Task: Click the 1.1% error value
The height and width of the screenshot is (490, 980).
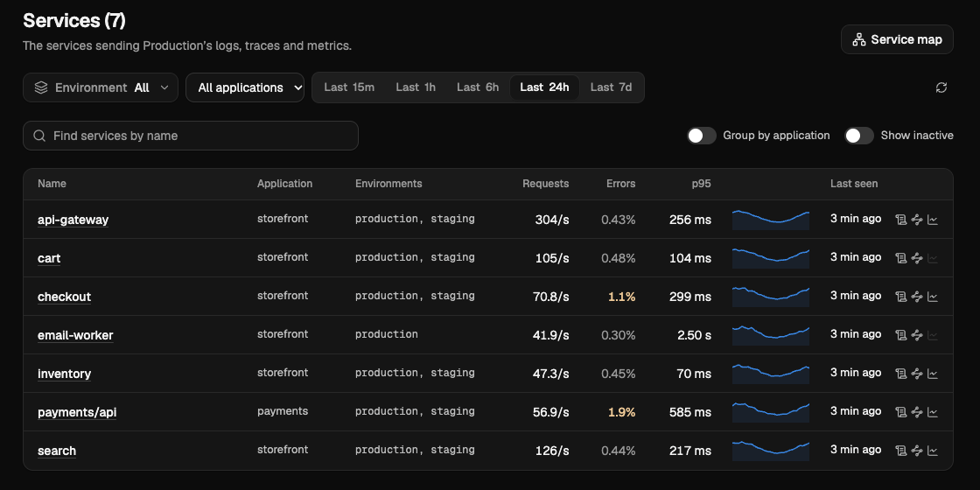Action: [x=622, y=297]
